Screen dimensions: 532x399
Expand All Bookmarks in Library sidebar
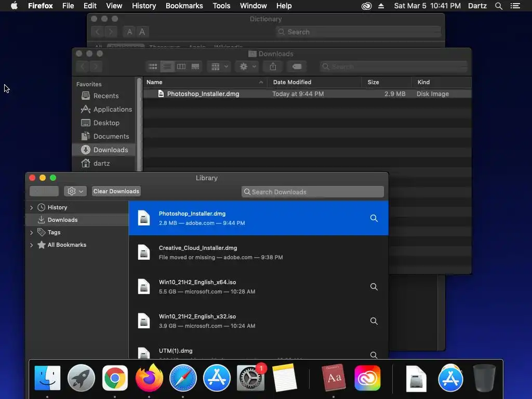coord(31,245)
